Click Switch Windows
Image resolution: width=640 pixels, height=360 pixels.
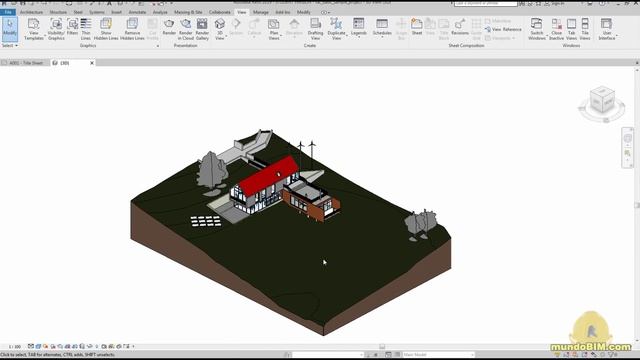click(x=537, y=29)
